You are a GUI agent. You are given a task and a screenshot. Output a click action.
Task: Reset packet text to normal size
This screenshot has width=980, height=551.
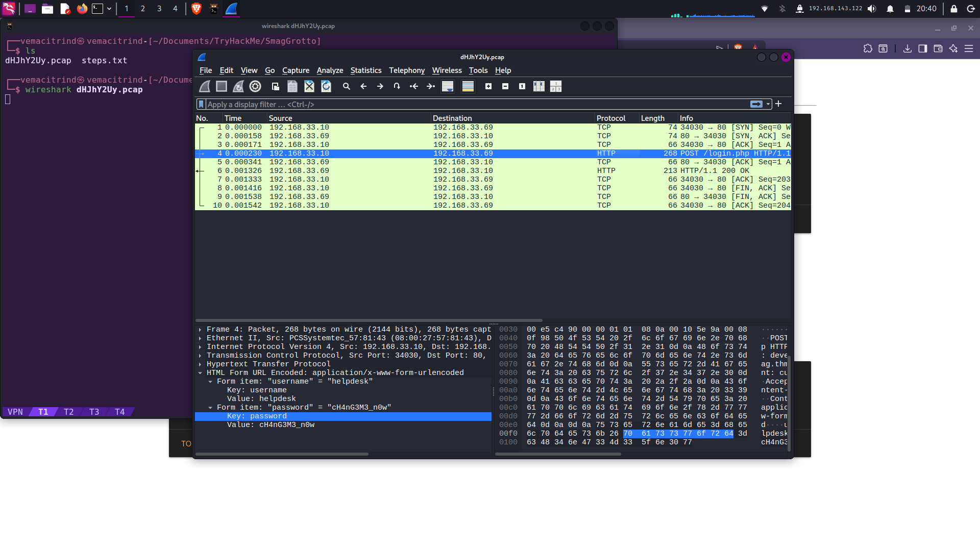[522, 86]
